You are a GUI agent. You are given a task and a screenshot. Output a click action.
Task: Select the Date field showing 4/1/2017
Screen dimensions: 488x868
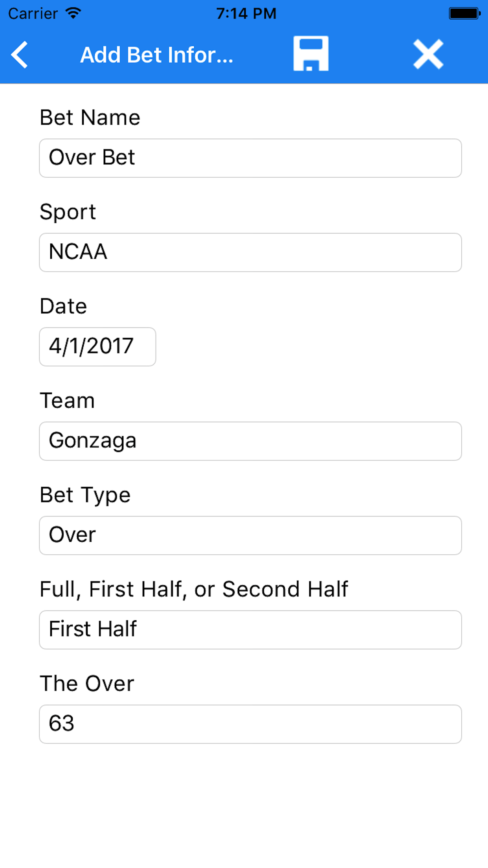97,347
